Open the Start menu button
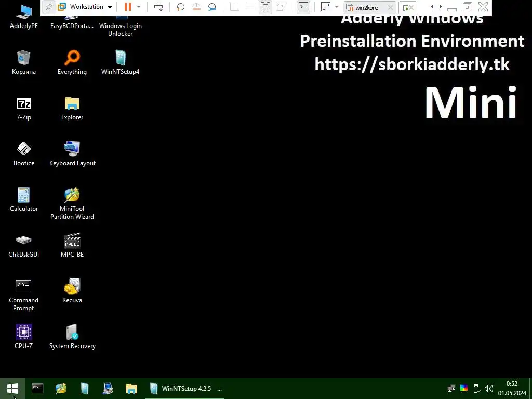Viewport: 532px width, 399px height. [12, 389]
